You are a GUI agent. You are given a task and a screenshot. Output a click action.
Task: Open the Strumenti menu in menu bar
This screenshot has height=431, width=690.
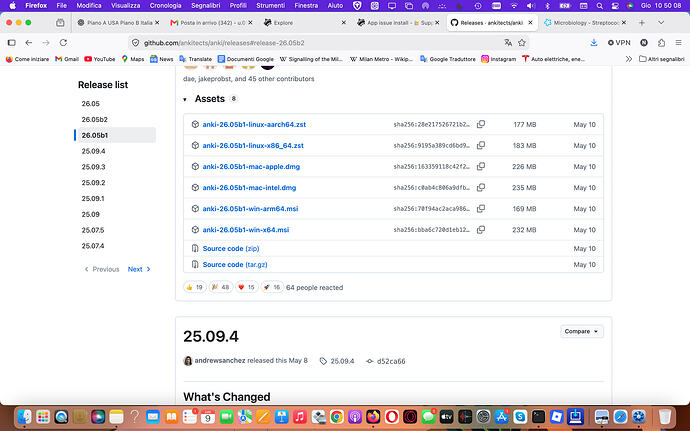tap(270, 6)
